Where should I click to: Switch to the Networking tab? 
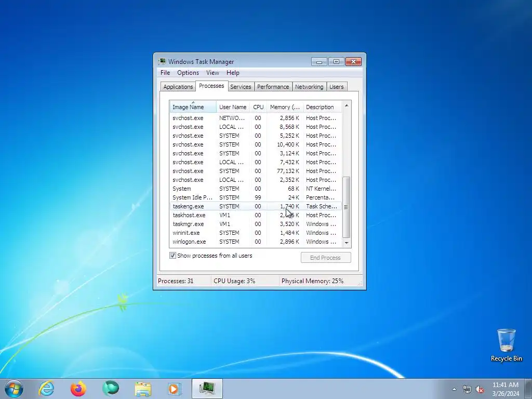click(309, 87)
